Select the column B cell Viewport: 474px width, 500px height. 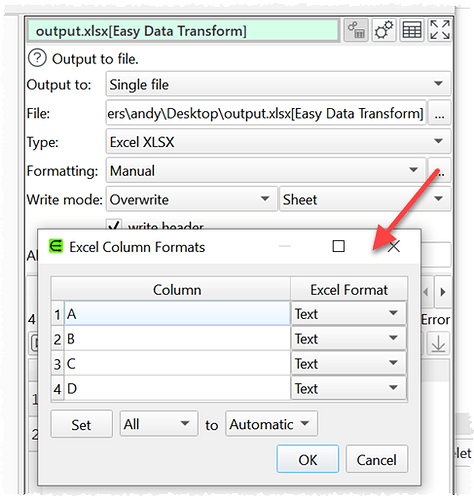(x=177, y=338)
